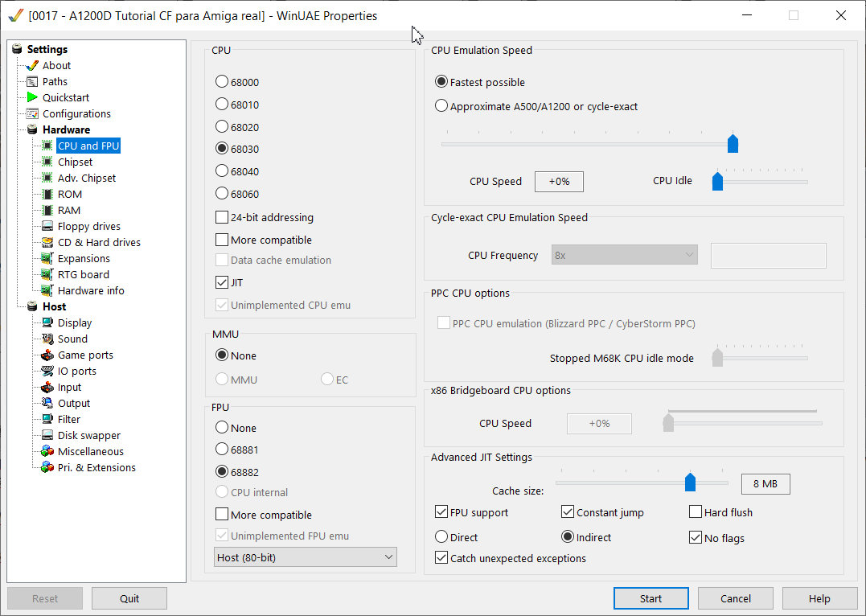Click the Floppy drives icon

point(47,226)
